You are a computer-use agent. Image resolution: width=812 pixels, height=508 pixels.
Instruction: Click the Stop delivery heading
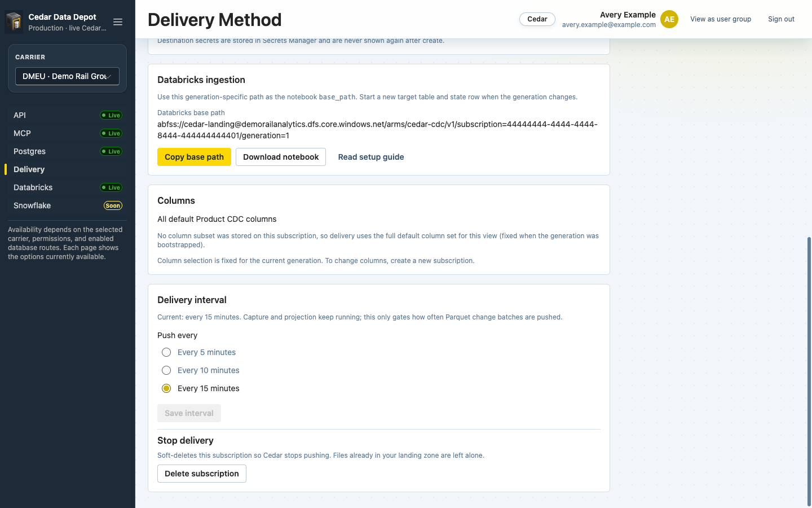186,441
